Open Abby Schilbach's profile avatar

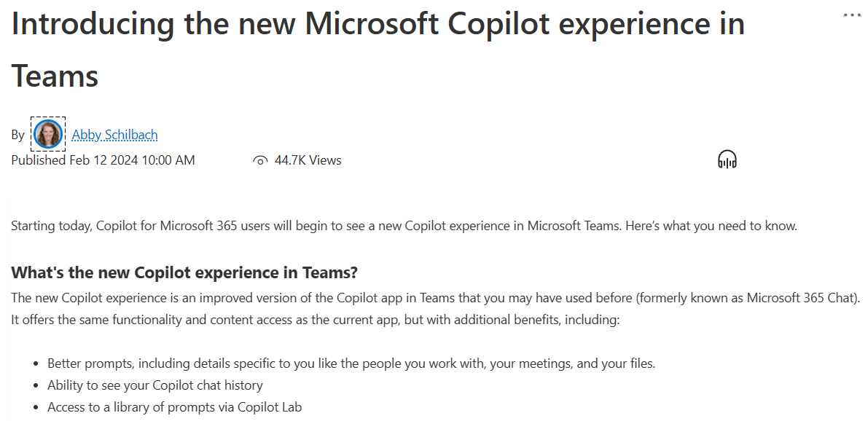[x=48, y=134]
